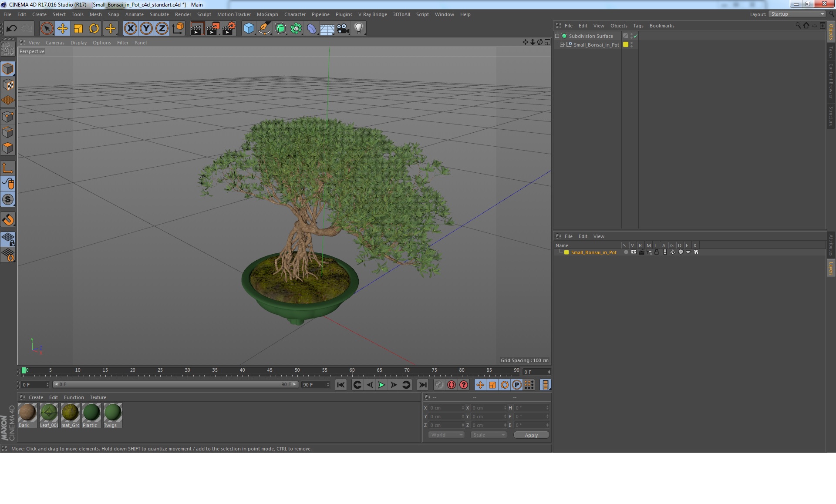Switch to Edges mode
The image size is (836, 504).
pos(8,132)
